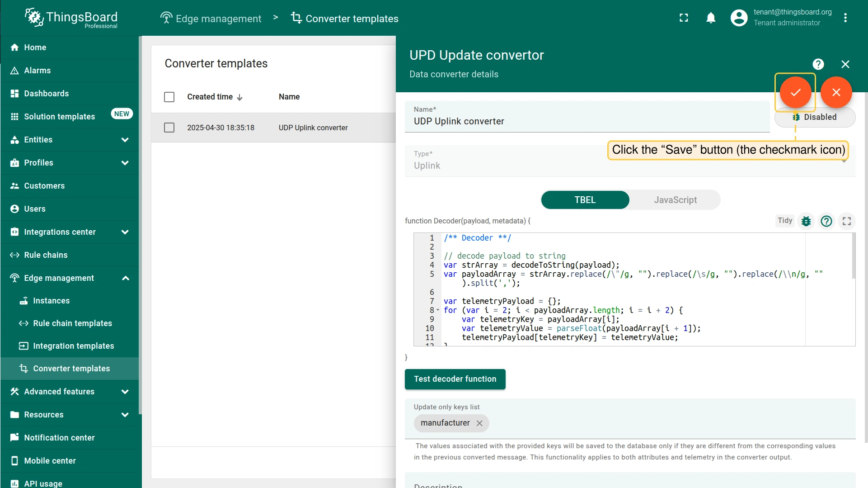Open help icon in converter details header
The height and width of the screenshot is (488, 868).
pos(818,64)
